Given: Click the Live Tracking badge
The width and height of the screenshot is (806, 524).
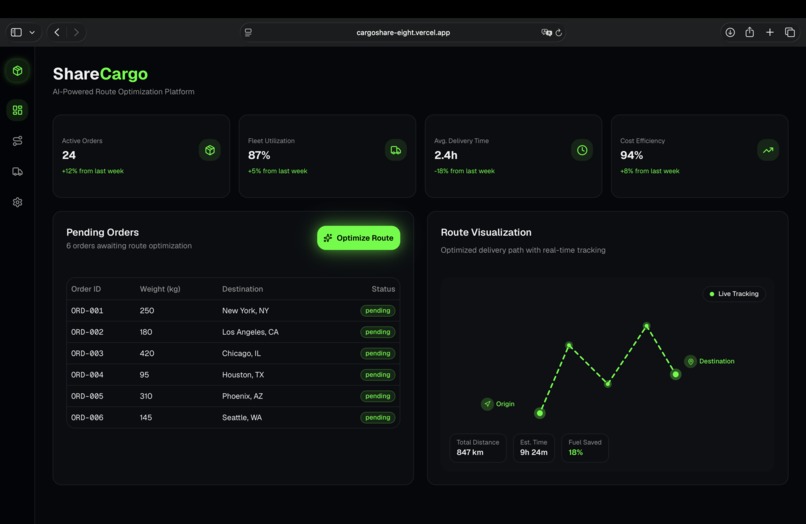Looking at the screenshot, I should tap(734, 294).
